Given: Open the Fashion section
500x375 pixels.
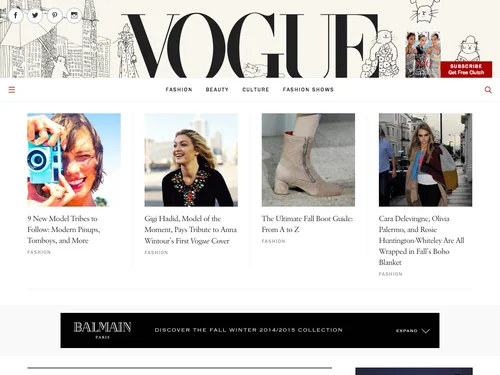Looking at the screenshot, I should click(x=179, y=90).
